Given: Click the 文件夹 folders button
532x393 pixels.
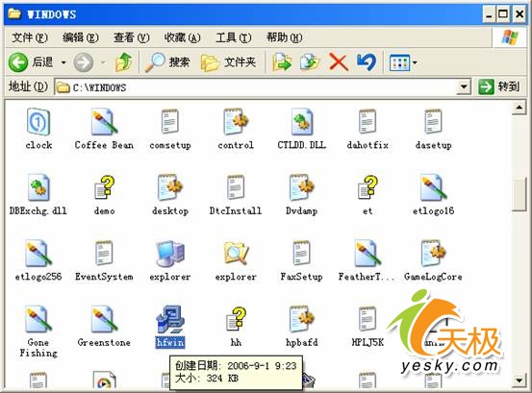Looking at the screenshot, I should click(x=228, y=62).
